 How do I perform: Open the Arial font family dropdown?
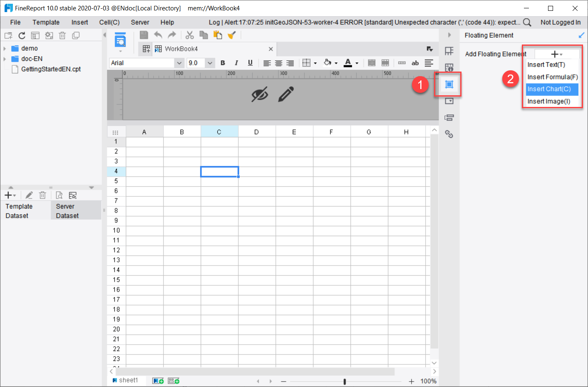pos(179,63)
